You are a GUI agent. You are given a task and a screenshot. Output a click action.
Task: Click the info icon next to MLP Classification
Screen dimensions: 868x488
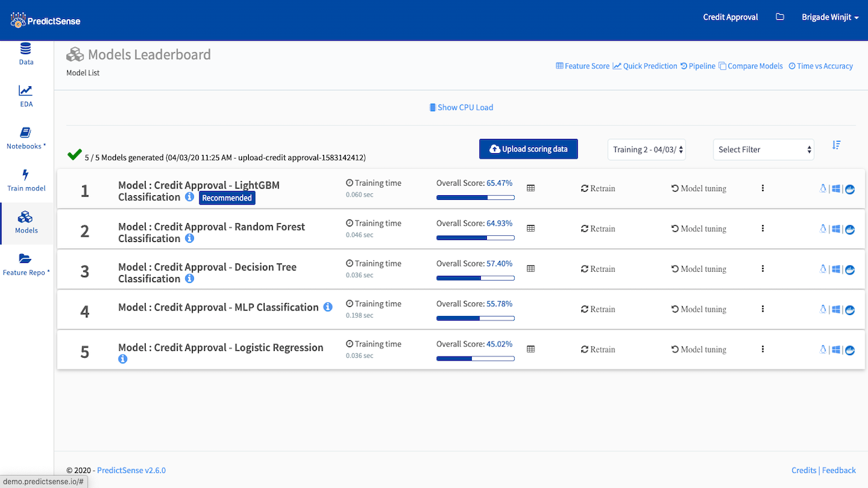pos(328,307)
